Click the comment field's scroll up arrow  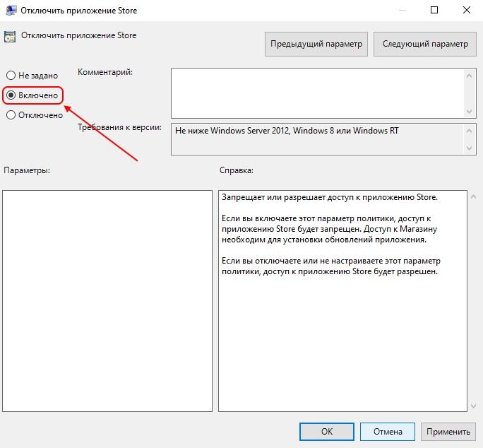pyautogui.click(x=469, y=76)
